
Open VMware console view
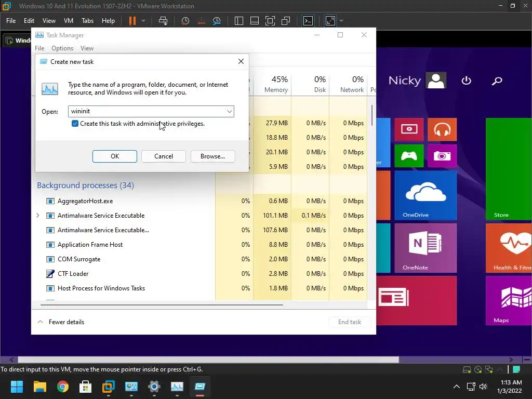pyautogui.click(x=308, y=21)
